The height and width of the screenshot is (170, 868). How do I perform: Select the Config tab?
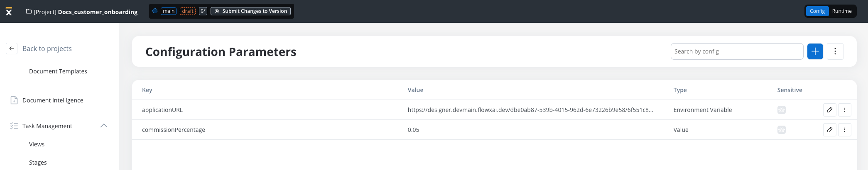pyautogui.click(x=817, y=11)
